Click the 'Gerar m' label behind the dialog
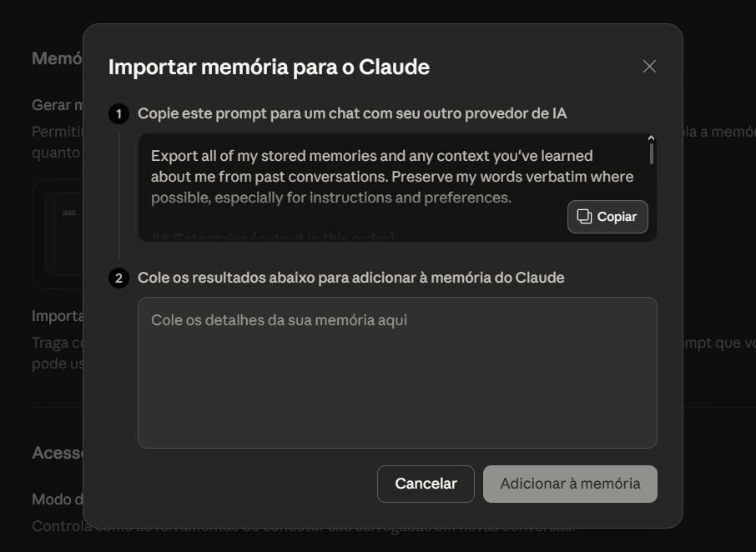This screenshot has height=552, width=756. pos(57,106)
